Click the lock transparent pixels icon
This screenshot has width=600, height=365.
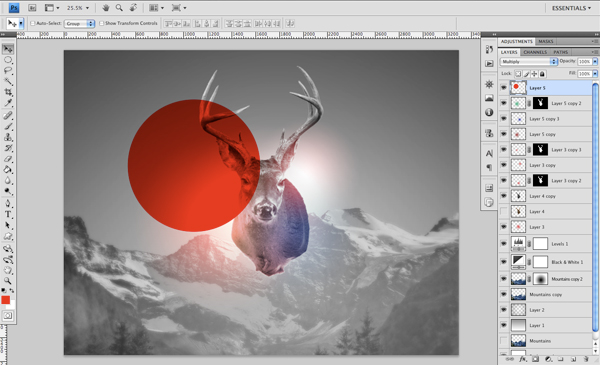tap(518, 73)
